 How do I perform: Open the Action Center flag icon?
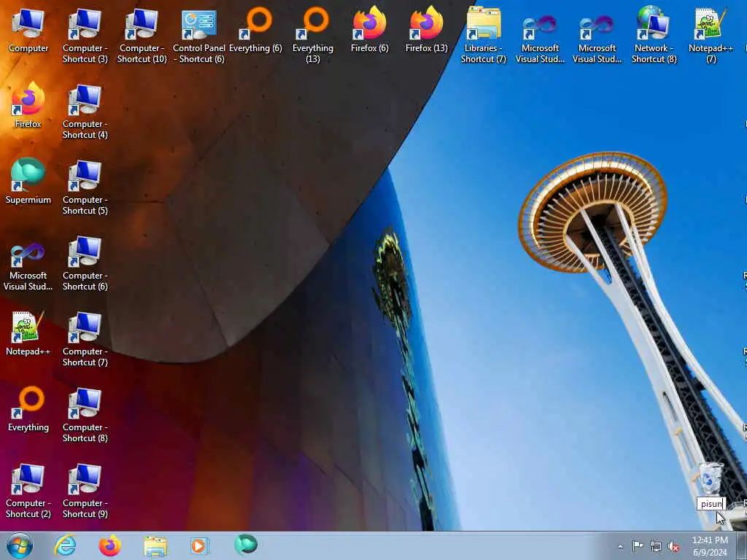click(x=638, y=545)
